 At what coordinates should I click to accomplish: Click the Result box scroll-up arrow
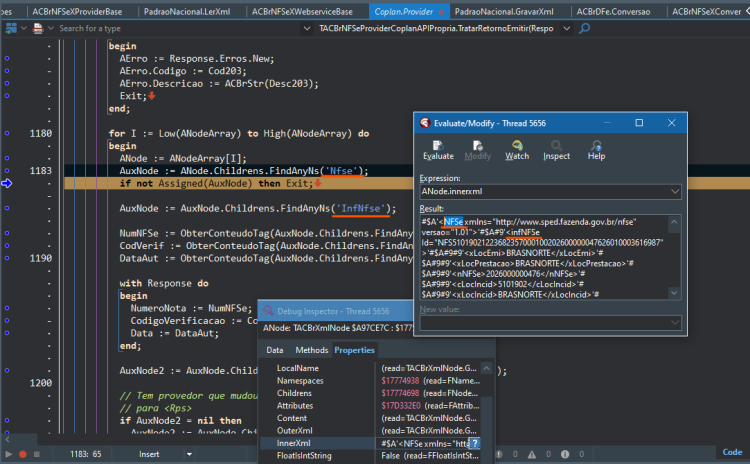coord(674,222)
